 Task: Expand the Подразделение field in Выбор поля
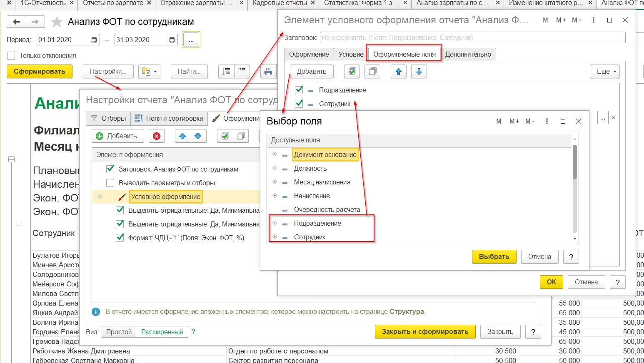click(x=275, y=223)
